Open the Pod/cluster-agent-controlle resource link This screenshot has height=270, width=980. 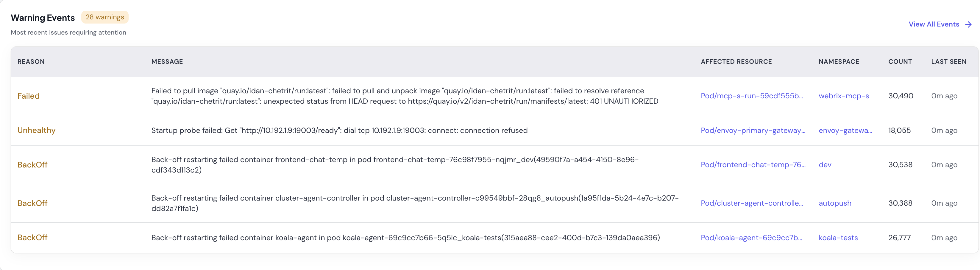[752, 203]
